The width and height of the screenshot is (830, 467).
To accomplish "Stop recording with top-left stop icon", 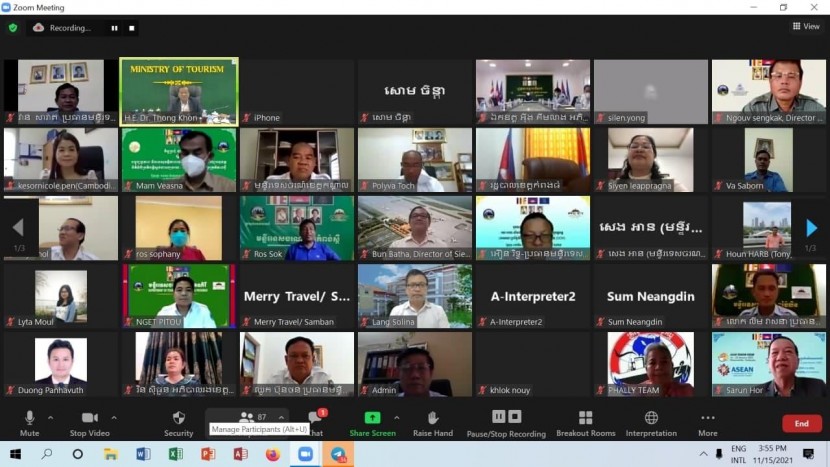I will (x=132, y=28).
